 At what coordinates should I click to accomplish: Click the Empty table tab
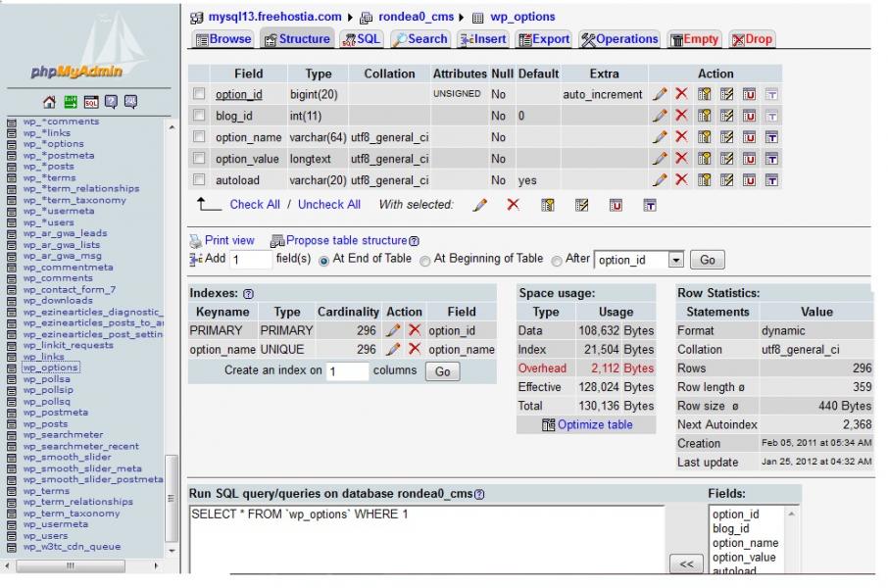click(694, 39)
